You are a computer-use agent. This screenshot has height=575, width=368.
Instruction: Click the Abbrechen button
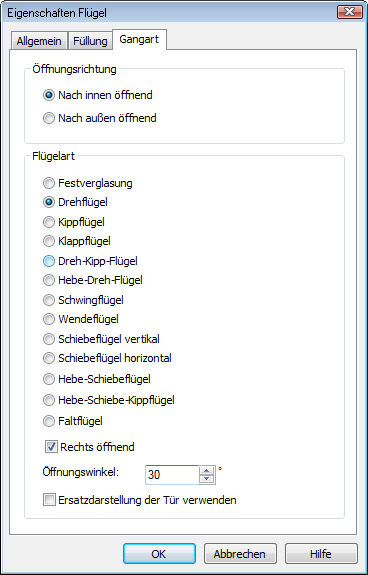click(x=240, y=553)
